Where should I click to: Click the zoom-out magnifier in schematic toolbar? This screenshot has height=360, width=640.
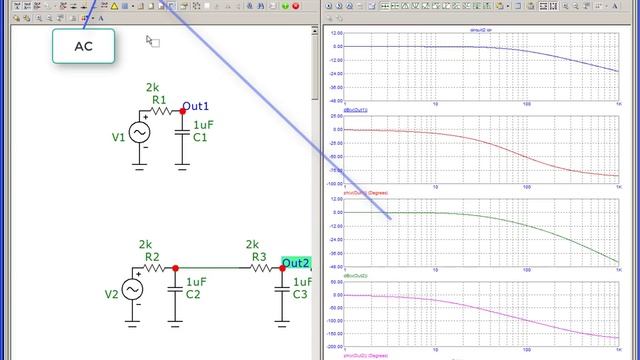pos(49,18)
